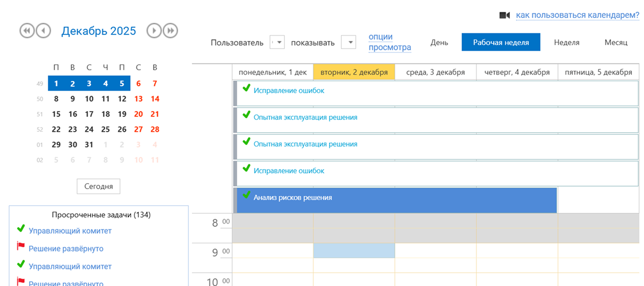Viewport: 644px width, 286px height.
Task: Click red flag beside first 'Решение развёрнуто'
Action: [x=21, y=246]
